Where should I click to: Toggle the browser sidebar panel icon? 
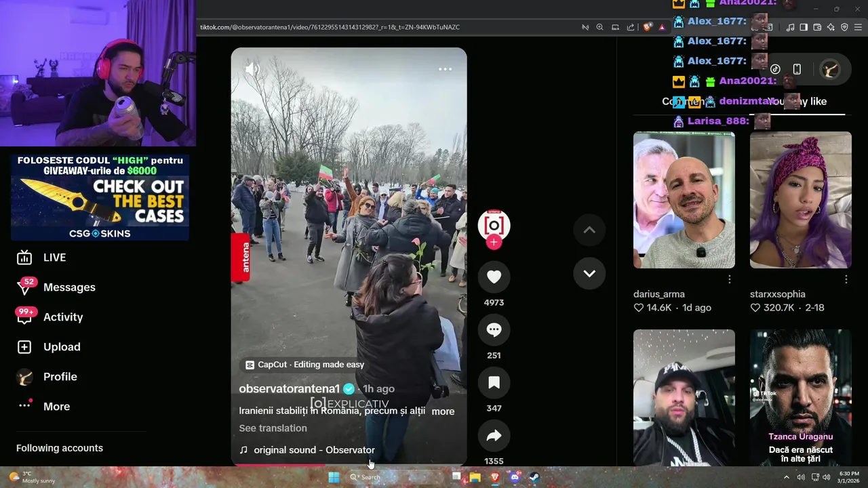(x=804, y=27)
